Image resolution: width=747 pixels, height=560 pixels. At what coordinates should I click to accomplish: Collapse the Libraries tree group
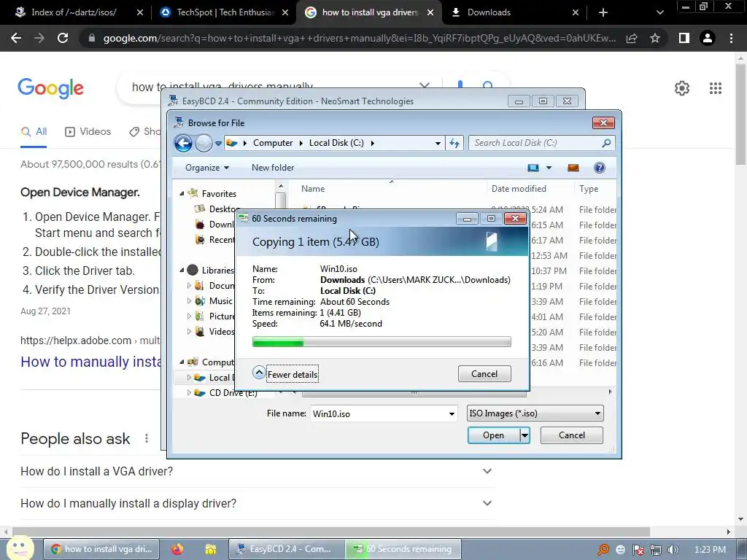[182, 271]
